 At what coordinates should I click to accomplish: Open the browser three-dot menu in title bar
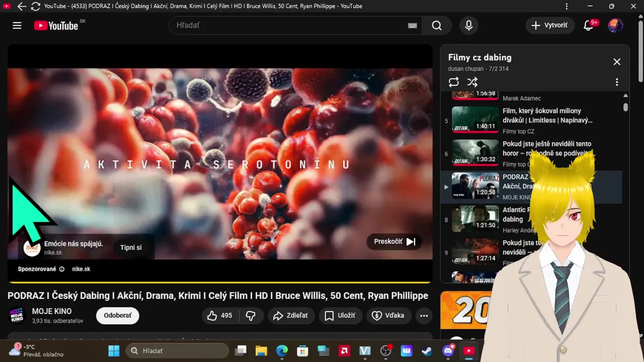pyautogui.click(x=567, y=7)
